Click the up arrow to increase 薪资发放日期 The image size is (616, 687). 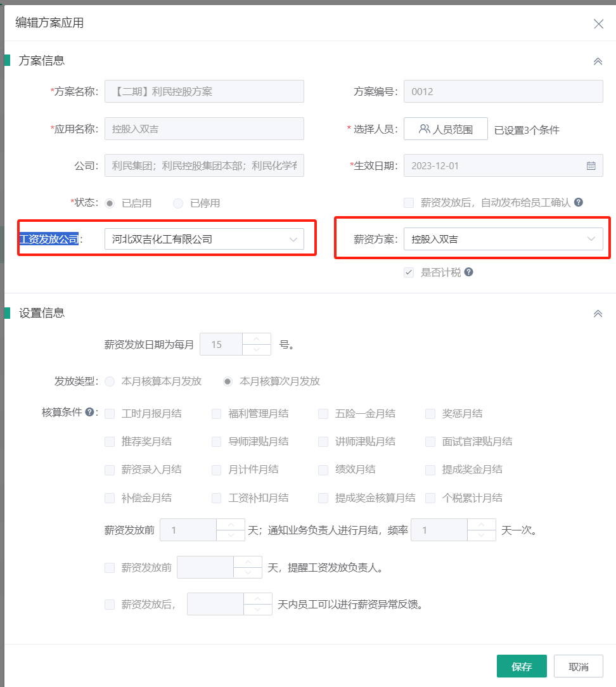pos(256,338)
